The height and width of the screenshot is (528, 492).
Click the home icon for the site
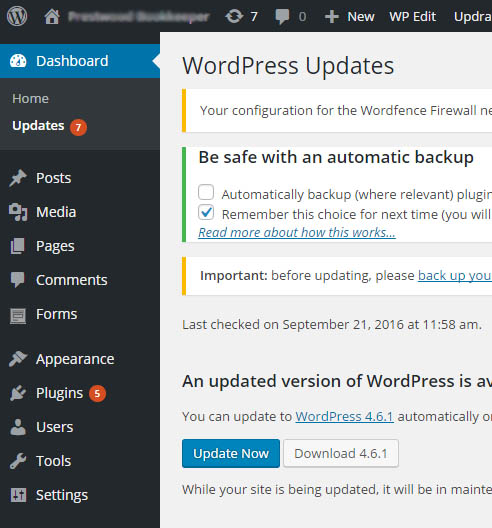(52, 16)
